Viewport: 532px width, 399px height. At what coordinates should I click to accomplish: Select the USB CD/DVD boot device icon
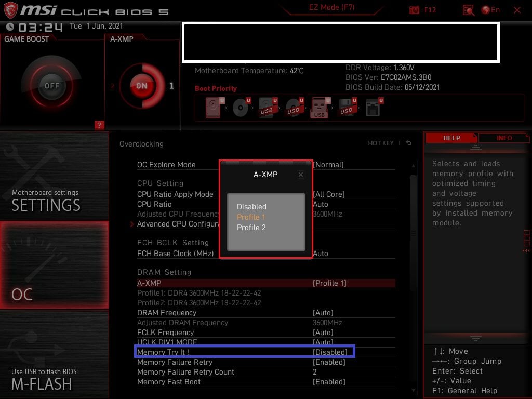point(294,108)
